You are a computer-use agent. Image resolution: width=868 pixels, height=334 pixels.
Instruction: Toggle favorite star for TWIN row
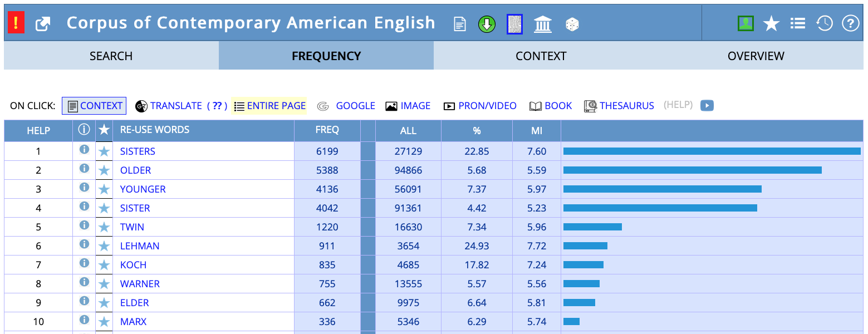(104, 227)
